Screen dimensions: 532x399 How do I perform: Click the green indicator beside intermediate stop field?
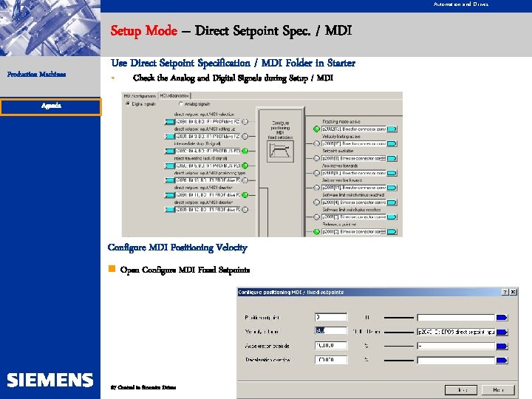(245, 151)
